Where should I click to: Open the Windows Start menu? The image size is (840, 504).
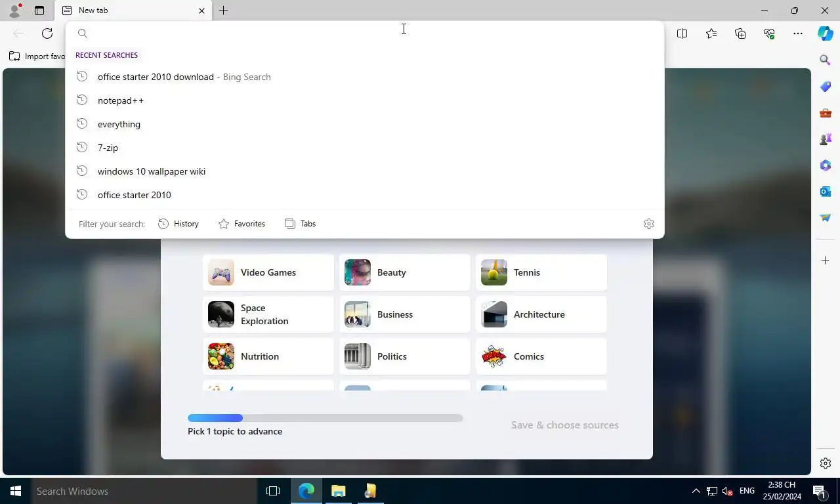pyautogui.click(x=16, y=491)
